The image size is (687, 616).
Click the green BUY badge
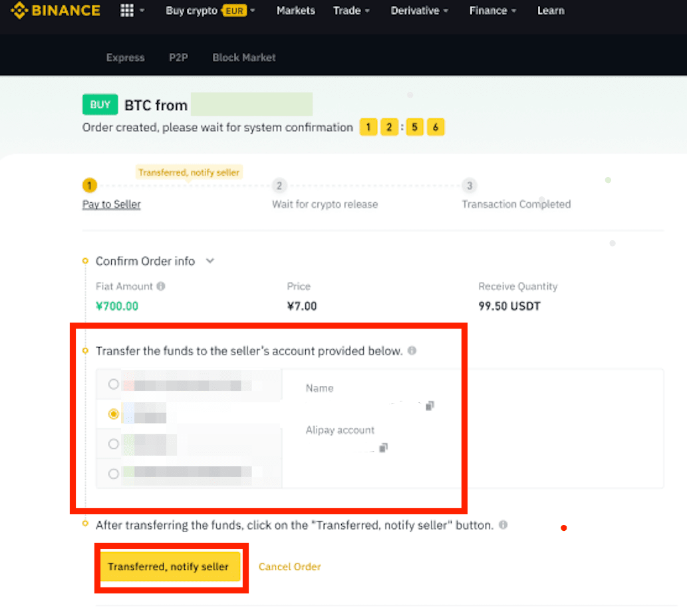(x=100, y=104)
